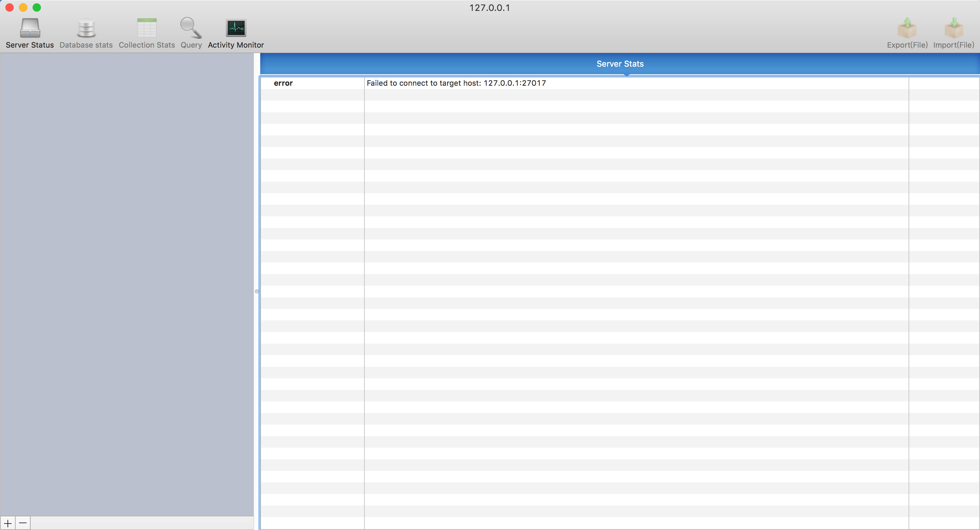Select the error row label
The width and height of the screenshot is (980, 530).
(x=283, y=83)
